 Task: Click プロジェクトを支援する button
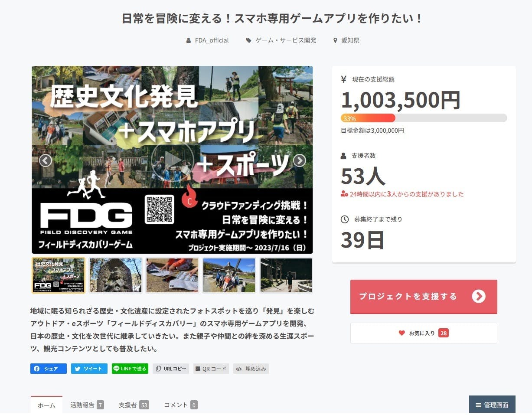423,296
